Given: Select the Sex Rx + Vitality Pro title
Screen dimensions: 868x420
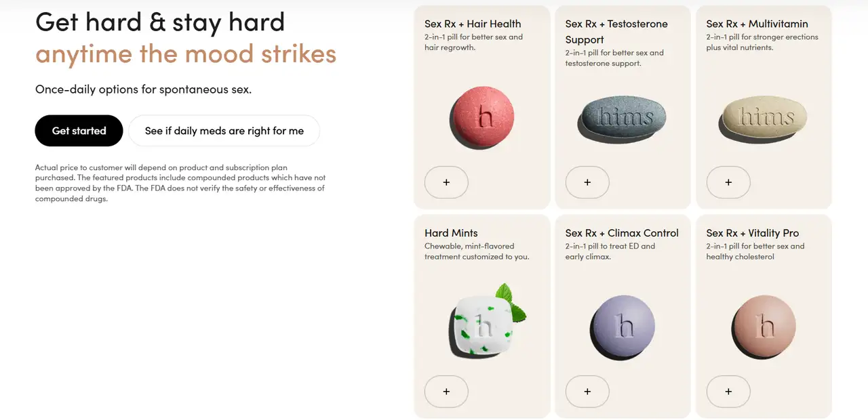Looking at the screenshot, I should pyautogui.click(x=753, y=233).
